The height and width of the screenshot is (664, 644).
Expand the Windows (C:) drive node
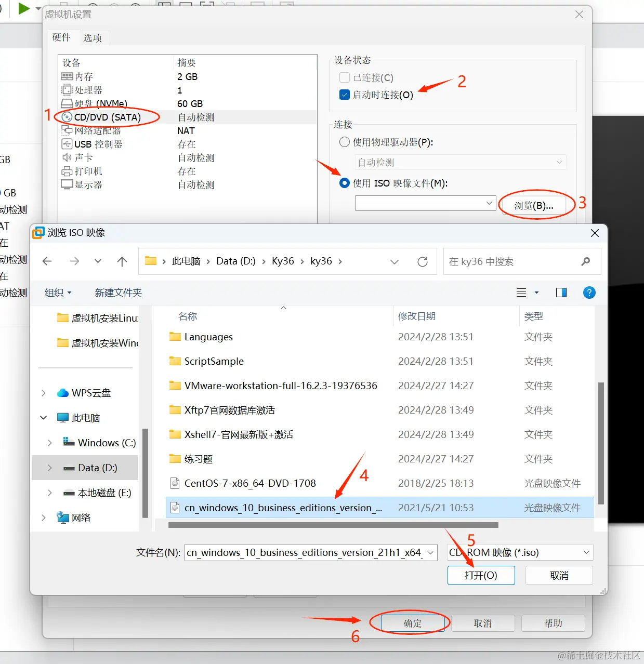pos(50,443)
